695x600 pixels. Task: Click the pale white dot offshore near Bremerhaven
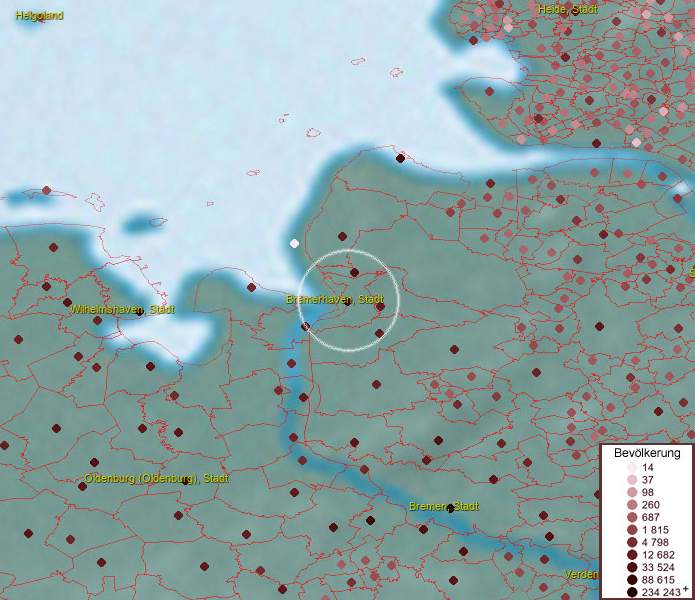pos(294,243)
